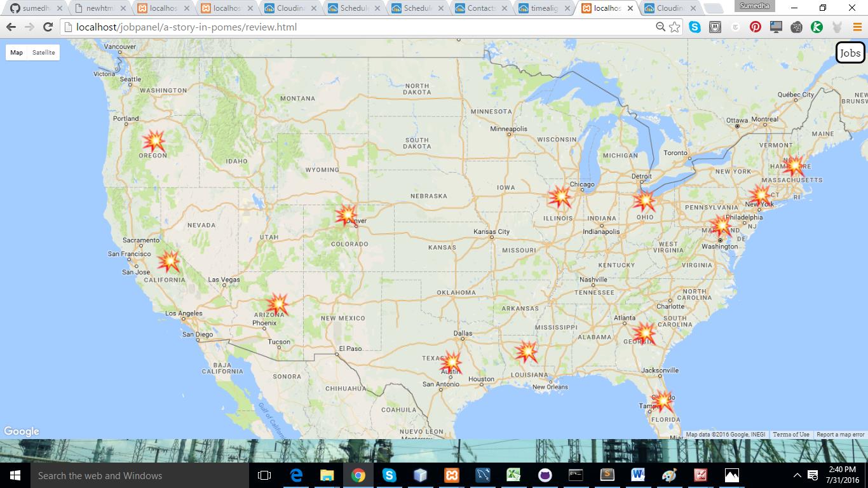Bookmark this page with the star icon
Viewport: 868px width, 488px height.
(675, 27)
